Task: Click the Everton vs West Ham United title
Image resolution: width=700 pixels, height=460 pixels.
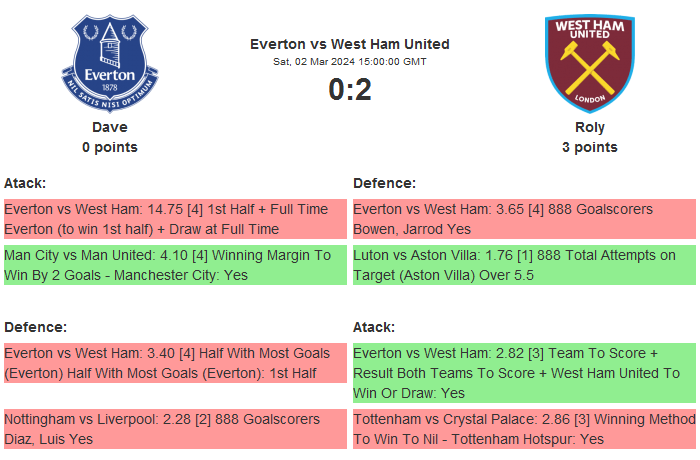Action: 350,44
